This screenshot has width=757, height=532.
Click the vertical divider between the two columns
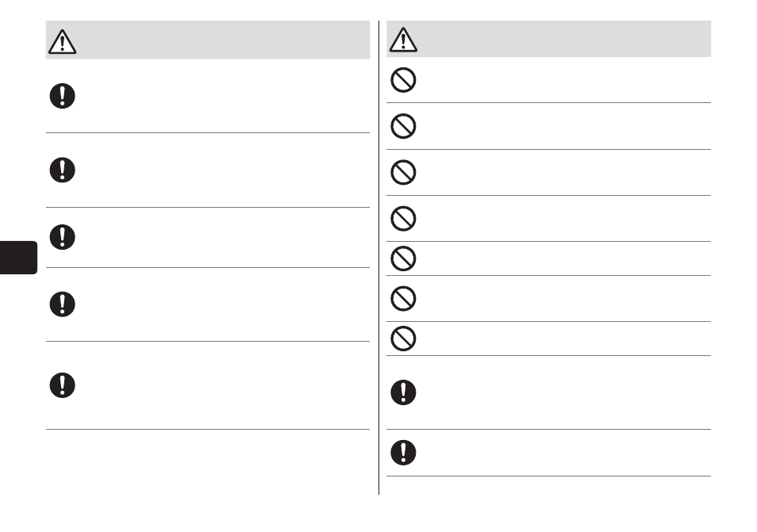tap(379, 258)
